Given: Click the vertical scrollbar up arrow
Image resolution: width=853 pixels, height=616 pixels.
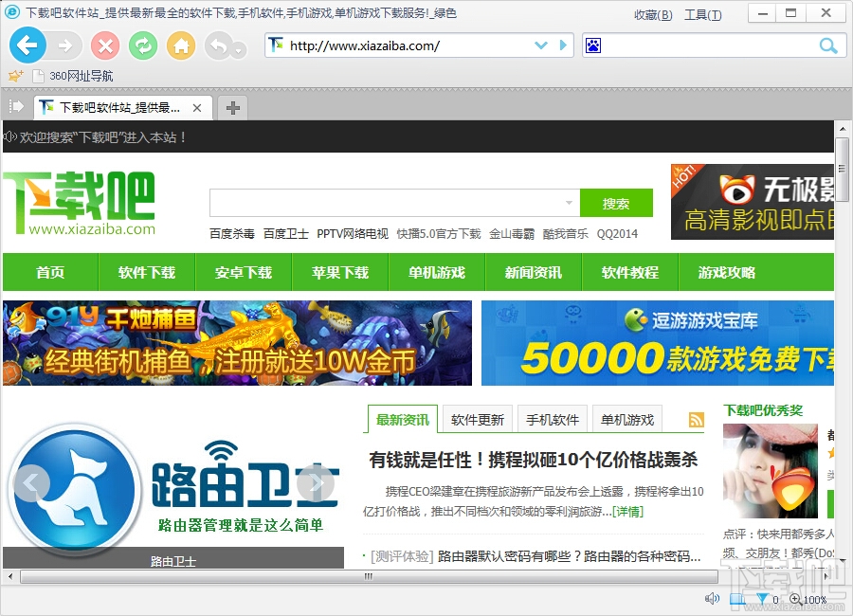Looking at the screenshot, I should pyautogui.click(x=843, y=129).
